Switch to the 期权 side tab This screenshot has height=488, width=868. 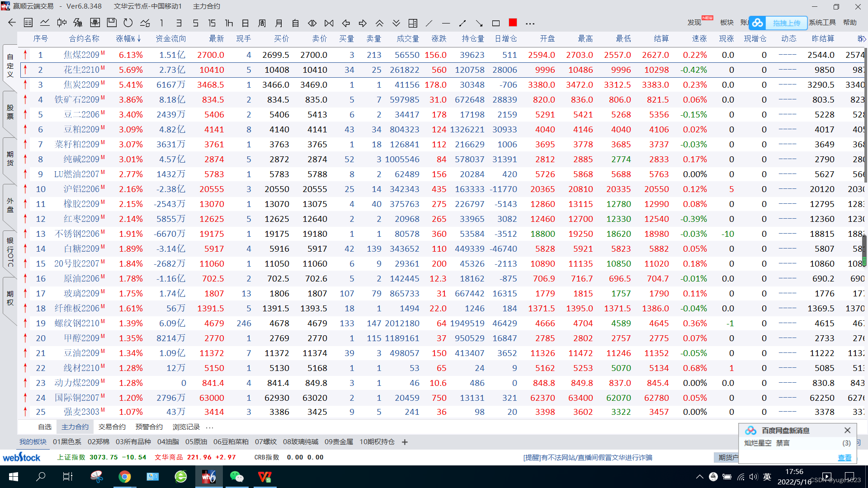click(x=10, y=298)
